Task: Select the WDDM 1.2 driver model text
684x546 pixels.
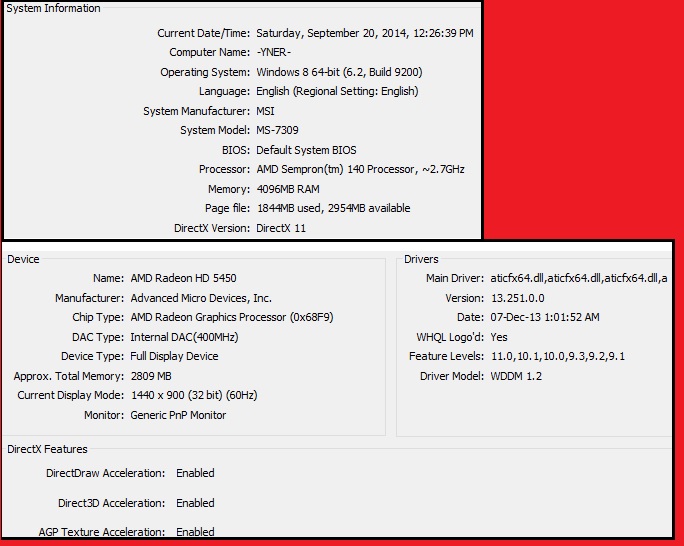Action: click(x=514, y=376)
